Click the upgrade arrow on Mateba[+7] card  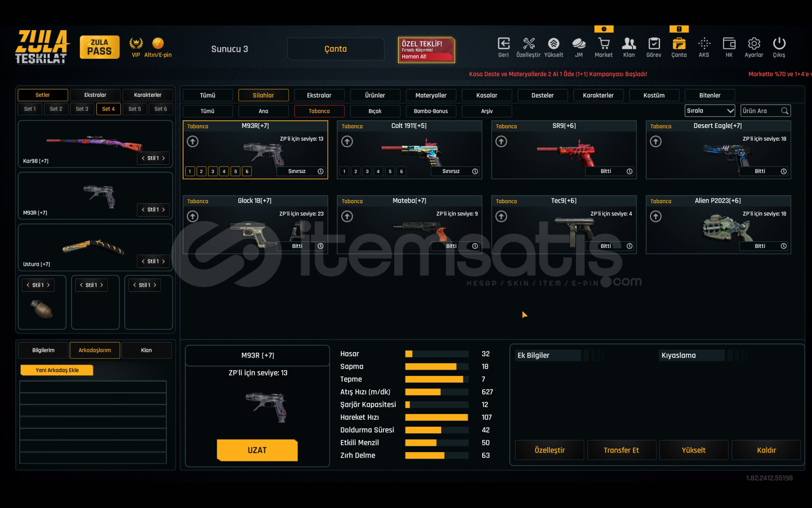click(x=347, y=216)
